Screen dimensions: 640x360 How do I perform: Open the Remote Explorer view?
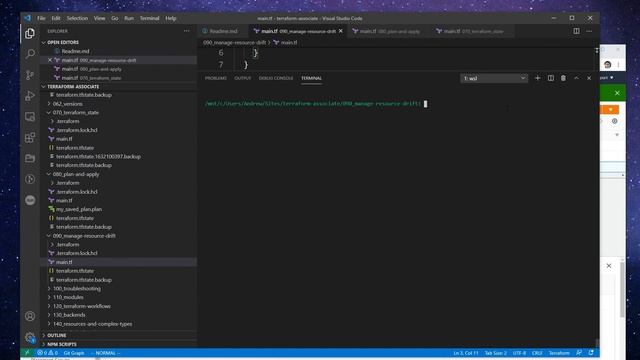click(x=30, y=117)
